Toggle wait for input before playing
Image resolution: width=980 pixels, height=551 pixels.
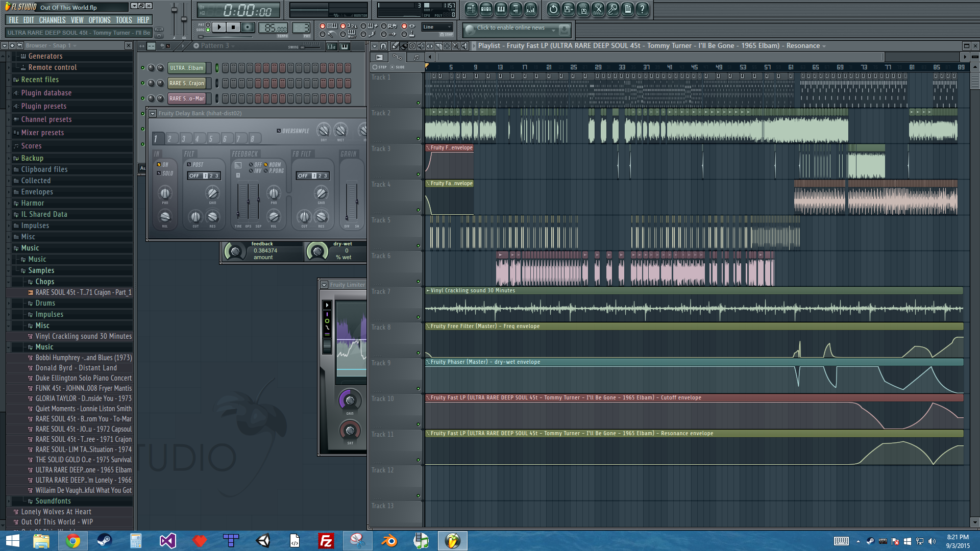pyautogui.click(x=343, y=34)
